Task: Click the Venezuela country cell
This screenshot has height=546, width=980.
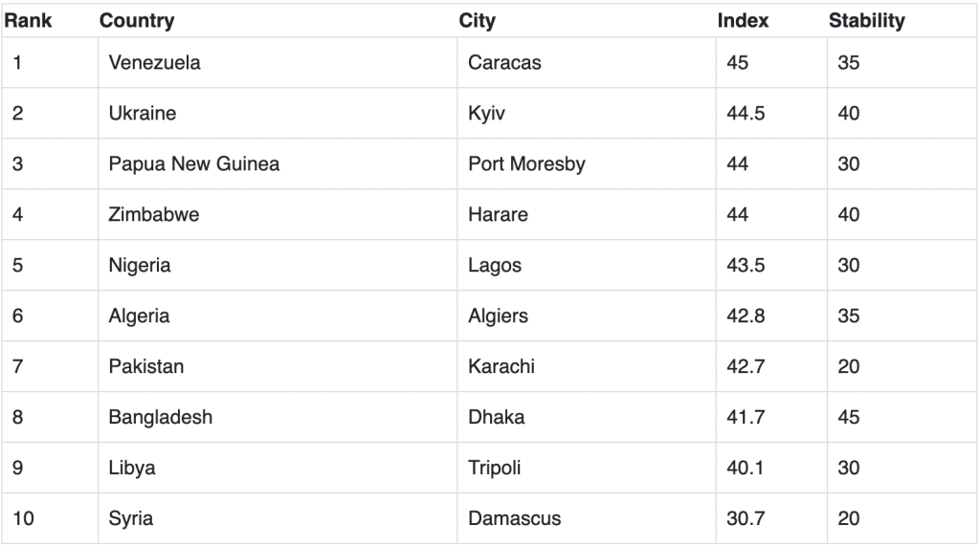Action: pyautogui.click(x=278, y=62)
